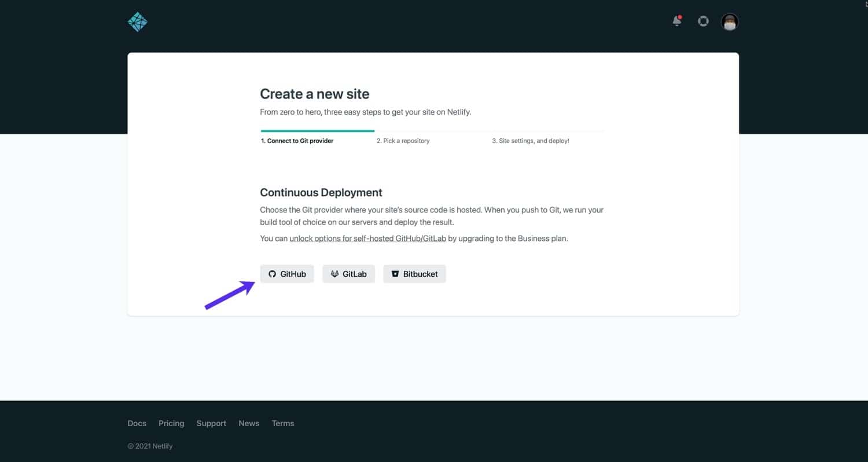Open Docs in the footer
868x462 pixels.
pyautogui.click(x=137, y=423)
